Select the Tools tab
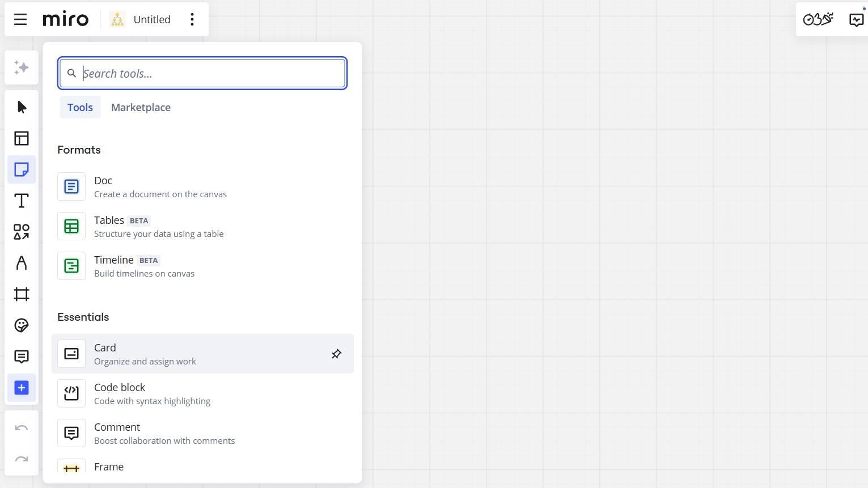868x488 pixels. pyautogui.click(x=80, y=107)
